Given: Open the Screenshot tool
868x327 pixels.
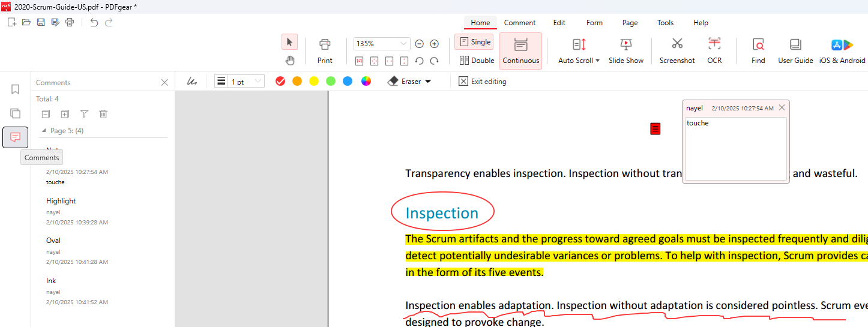Looking at the screenshot, I should click(677, 50).
